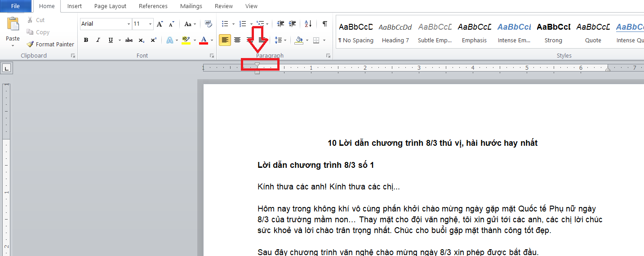
Task: Sort the text alphabetically
Action: coord(308,24)
